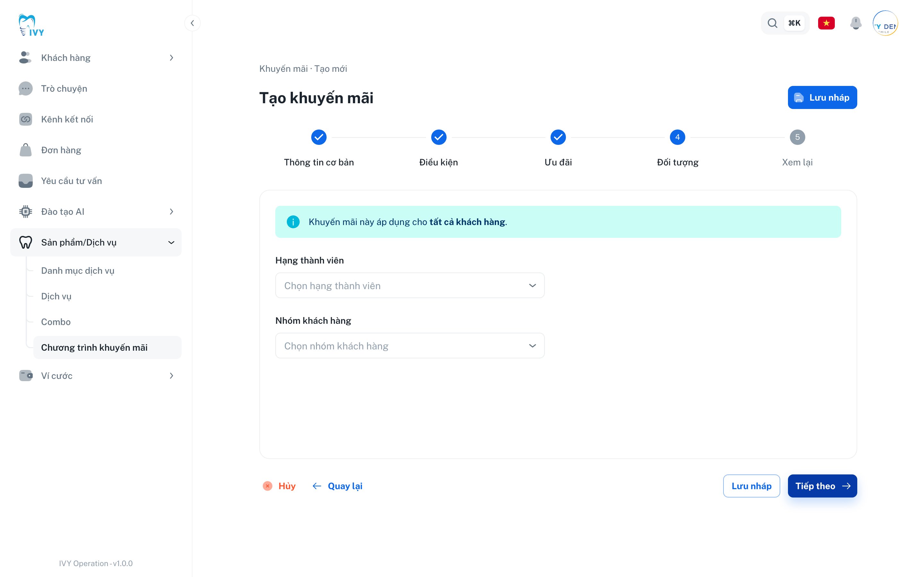The image size is (924, 577).
Task: Open the user profile avatar
Action: [885, 23]
